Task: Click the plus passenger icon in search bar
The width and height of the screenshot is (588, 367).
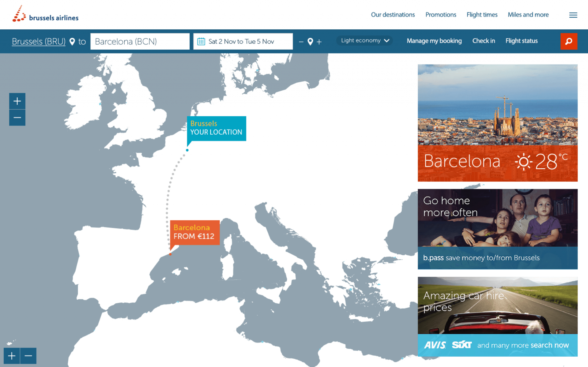Action: click(x=319, y=42)
